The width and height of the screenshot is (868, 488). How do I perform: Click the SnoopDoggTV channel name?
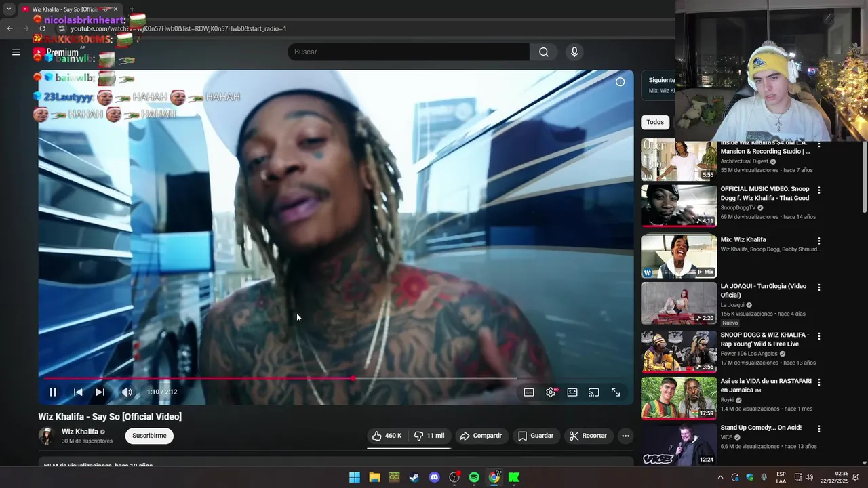pyautogui.click(x=738, y=208)
